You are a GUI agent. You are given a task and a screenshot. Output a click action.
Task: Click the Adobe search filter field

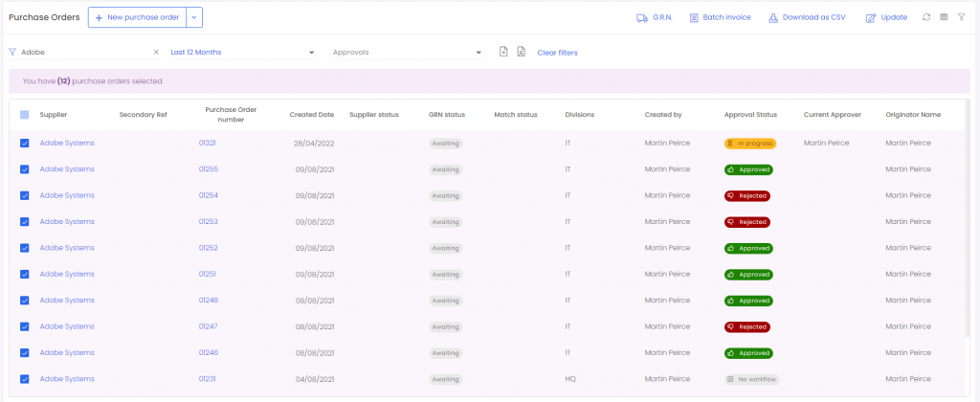85,53
